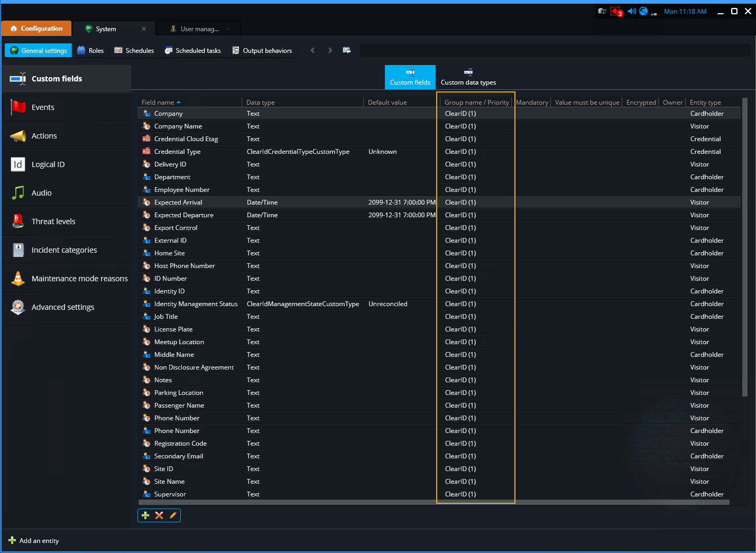
Task: Open Events settings in the sidebar
Action: point(43,107)
